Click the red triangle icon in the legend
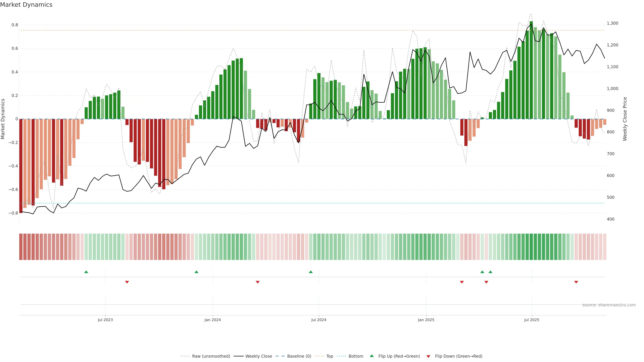 tap(428, 356)
